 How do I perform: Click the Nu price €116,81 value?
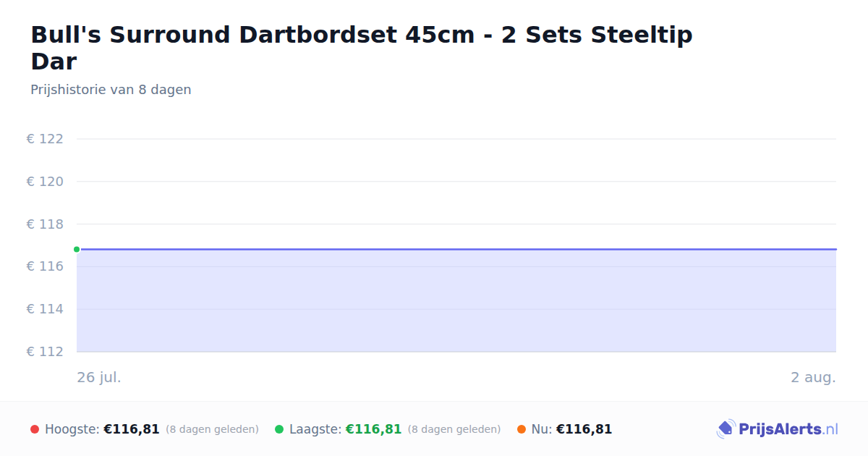584,429
